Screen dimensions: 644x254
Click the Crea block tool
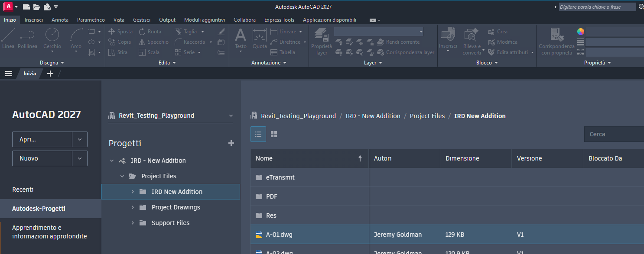(x=498, y=32)
